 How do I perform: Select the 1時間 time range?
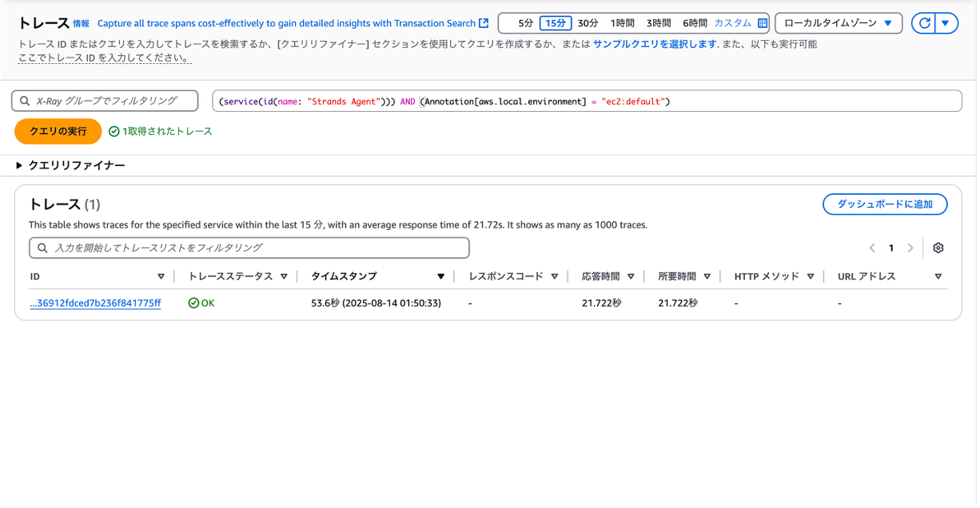(x=623, y=23)
